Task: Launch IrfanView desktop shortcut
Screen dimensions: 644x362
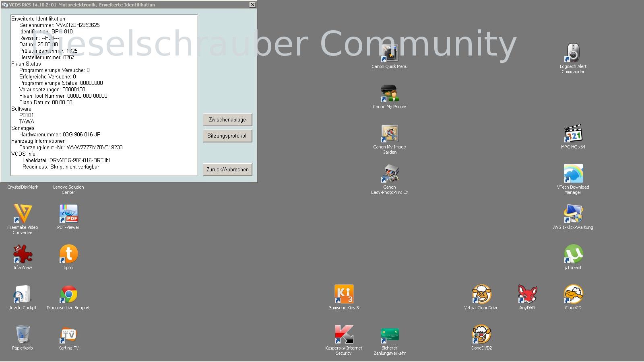Action: [x=23, y=254]
